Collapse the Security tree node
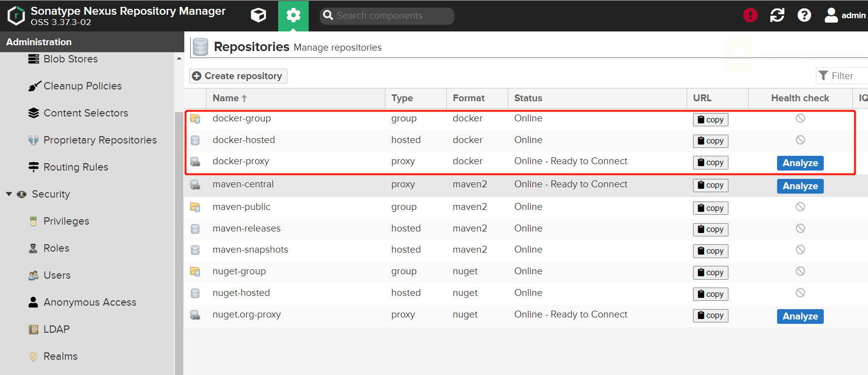Screen dimensions: 868x375 click(9, 194)
